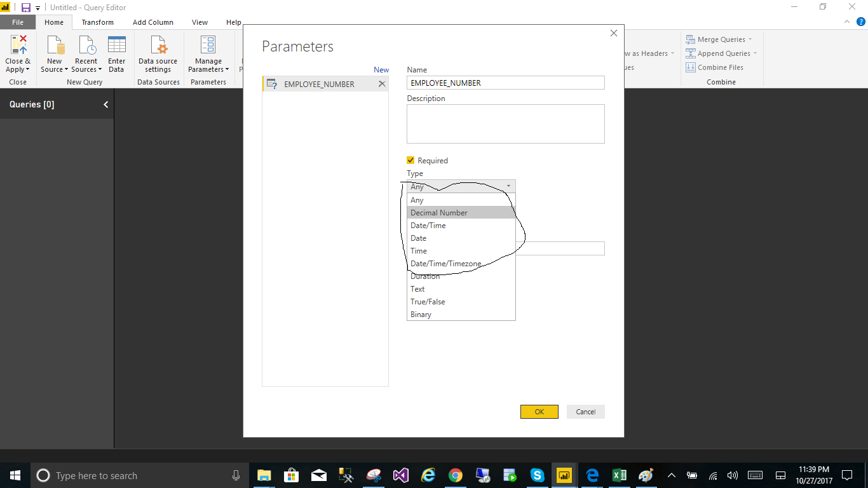Image resolution: width=868 pixels, height=488 pixels.
Task: Click the Merge Queries icon
Action: (690, 39)
